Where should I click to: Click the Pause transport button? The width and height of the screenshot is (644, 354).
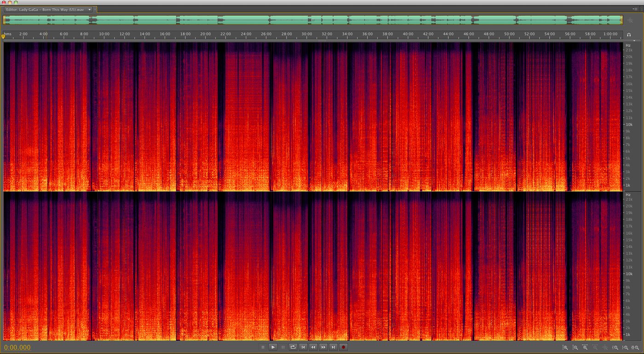point(283,347)
